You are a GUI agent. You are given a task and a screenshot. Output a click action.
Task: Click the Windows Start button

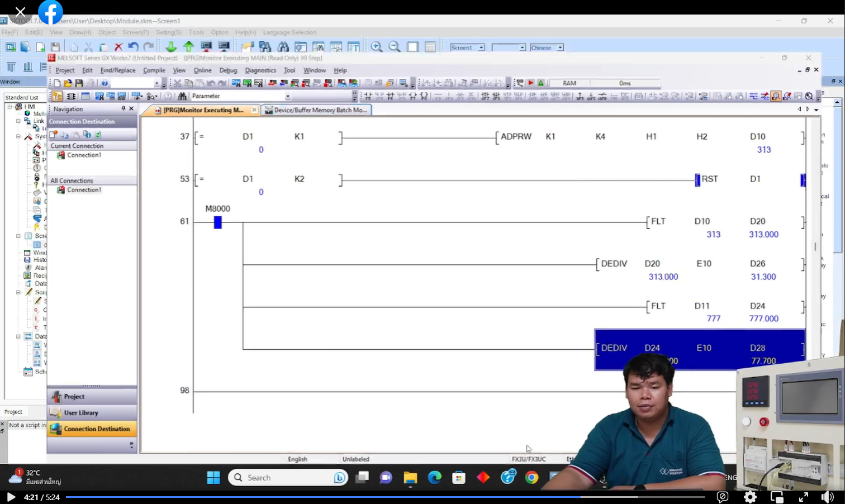pos(213,478)
